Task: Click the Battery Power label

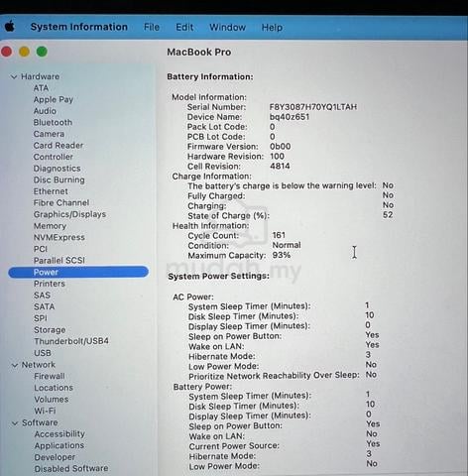Action: 202,387
